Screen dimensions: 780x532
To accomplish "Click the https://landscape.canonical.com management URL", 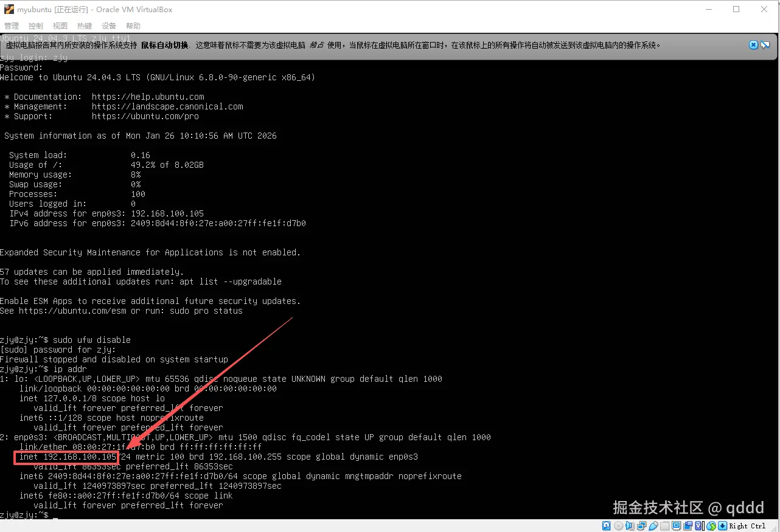I will pos(167,106).
